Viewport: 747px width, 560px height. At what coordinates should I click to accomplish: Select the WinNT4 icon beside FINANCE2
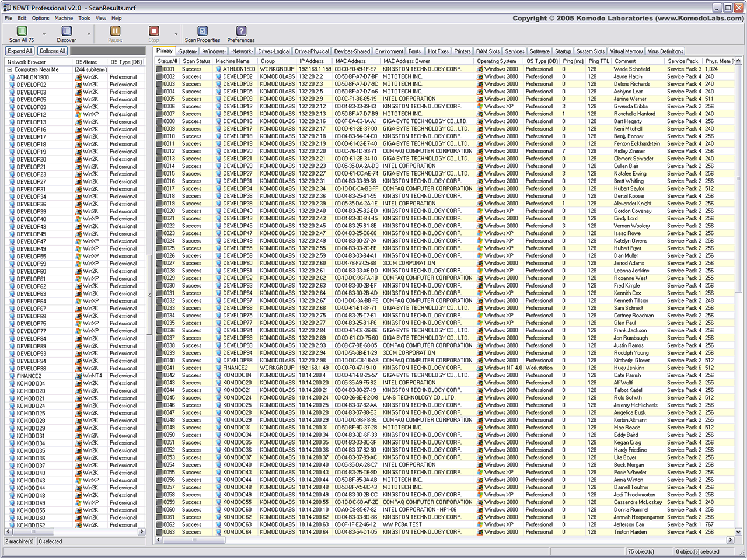78,376
